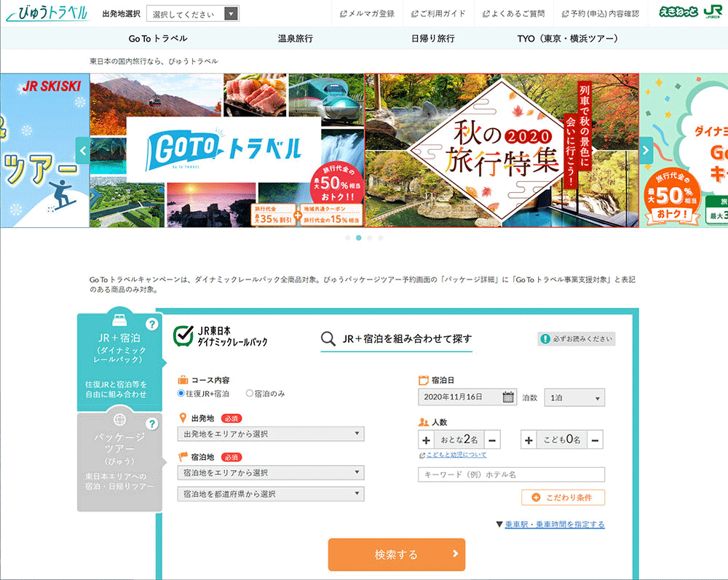The width and height of the screenshot is (728, 580).
Task: Expand 出発地をエリアから選択 dropdown
Action: 271,434
